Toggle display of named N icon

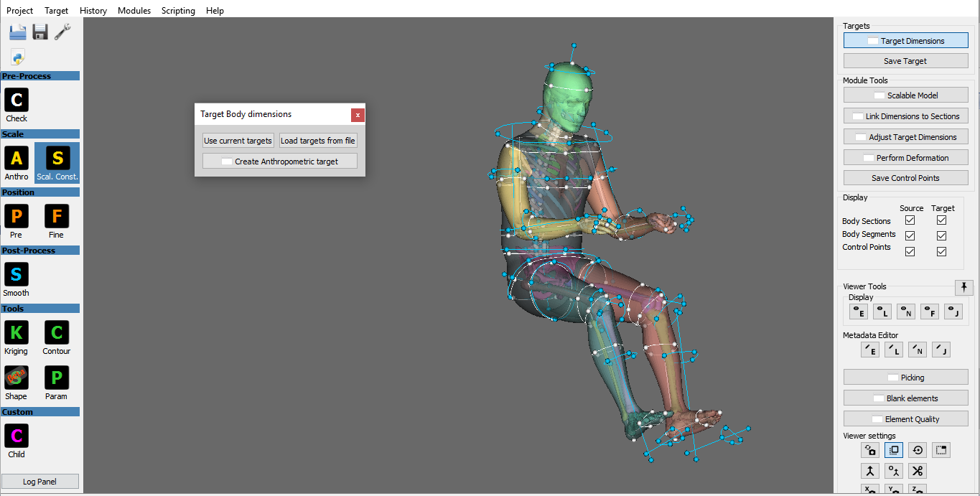pyautogui.click(x=905, y=312)
